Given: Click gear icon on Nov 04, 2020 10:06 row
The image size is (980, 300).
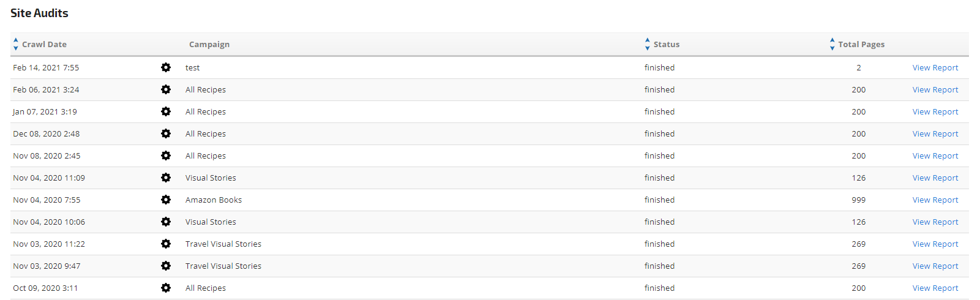Looking at the screenshot, I should [x=166, y=222].
